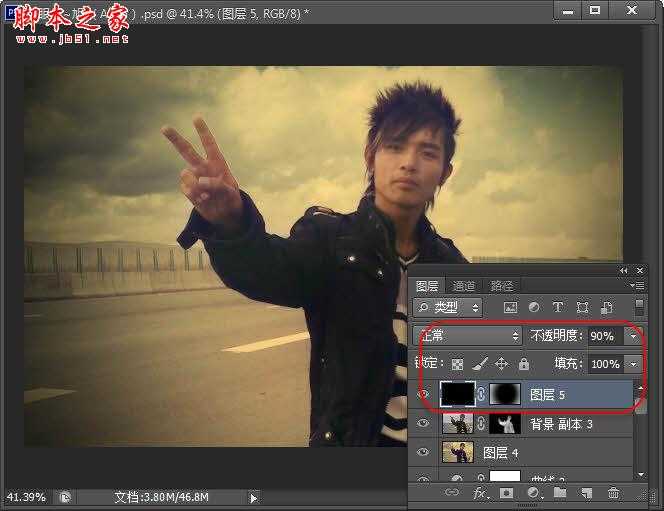
Task: Switch to the 路径 paths tab
Action: 501,286
